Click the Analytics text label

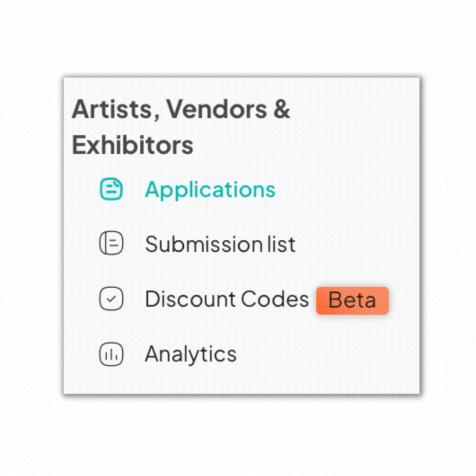click(x=191, y=354)
